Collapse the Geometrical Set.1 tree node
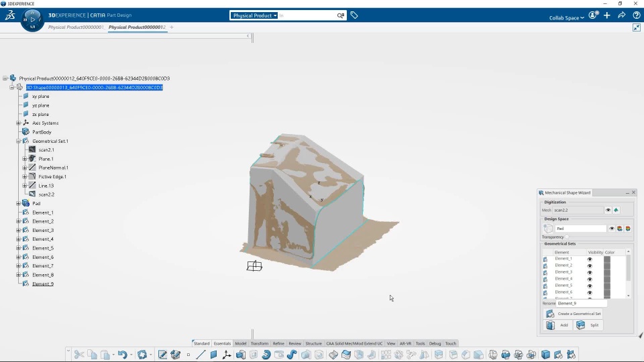This screenshot has width=644, height=362. pyautogui.click(x=19, y=141)
